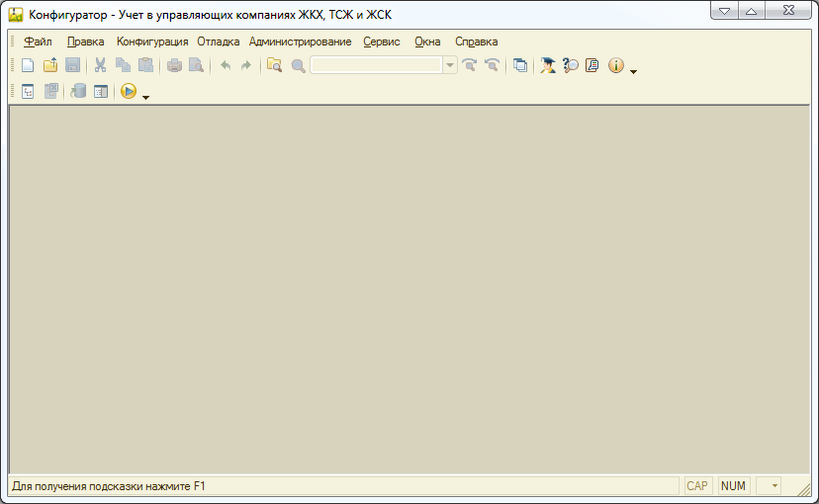The height and width of the screenshot is (504, 819).
Task: Open the Справка menu
Action: click(x=477, y=42)
